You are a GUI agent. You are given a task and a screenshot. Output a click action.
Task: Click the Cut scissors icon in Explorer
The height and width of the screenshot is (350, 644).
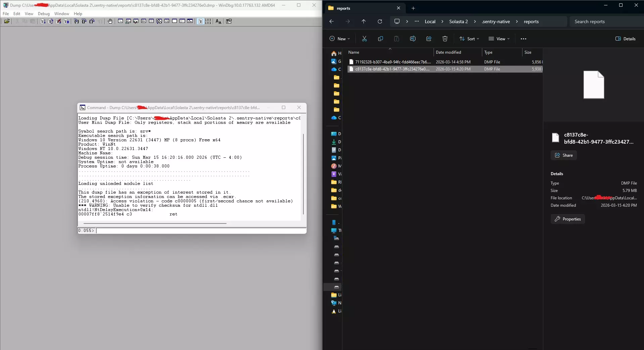tap(364, 39)
